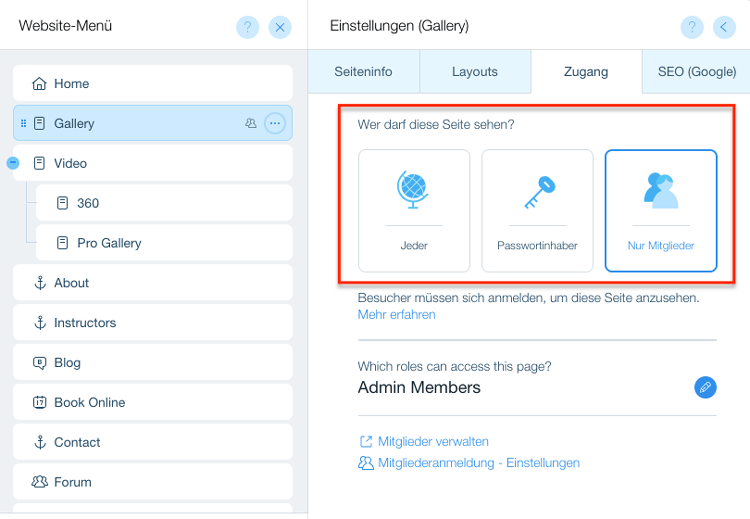Click the Mehr erfahren link
The height and width of the screenshot is (519, 750).
click(396, 315)
